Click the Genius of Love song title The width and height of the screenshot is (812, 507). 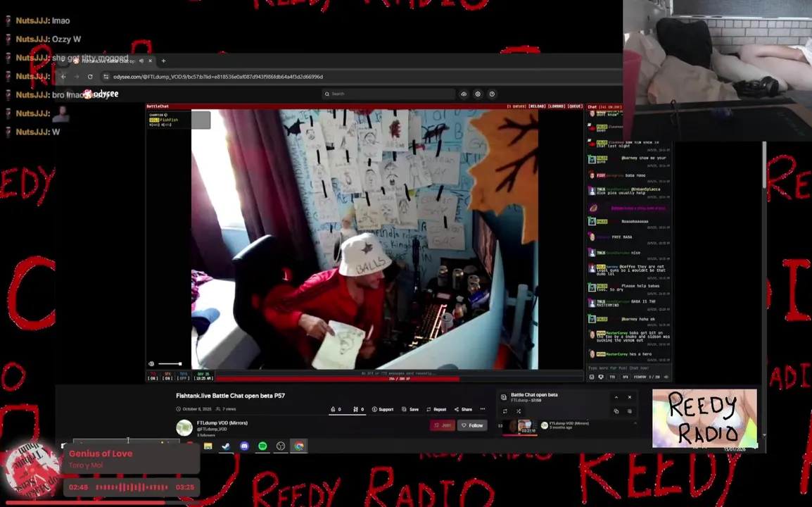[x=101, y=453]
